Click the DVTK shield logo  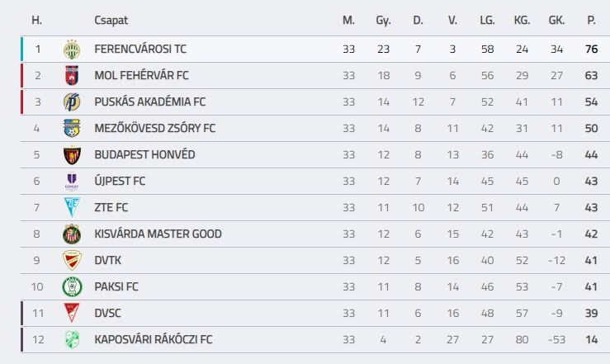click(x=72, y=260)
